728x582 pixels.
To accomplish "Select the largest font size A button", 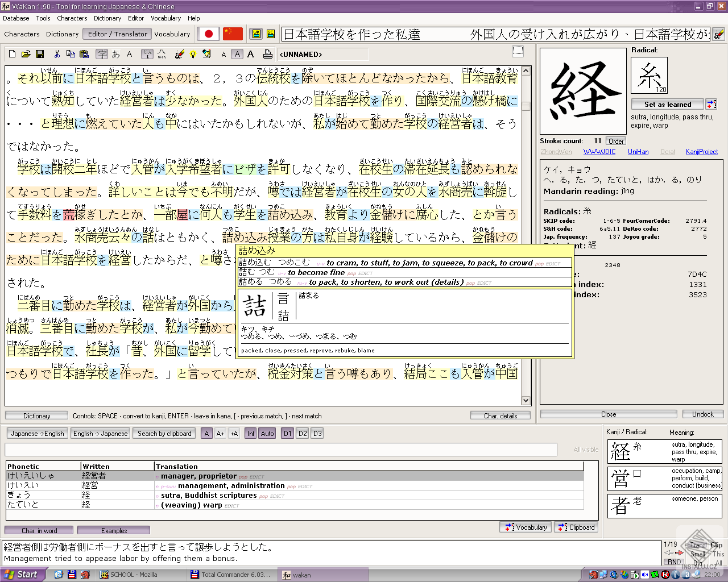I will pos(250,54).
